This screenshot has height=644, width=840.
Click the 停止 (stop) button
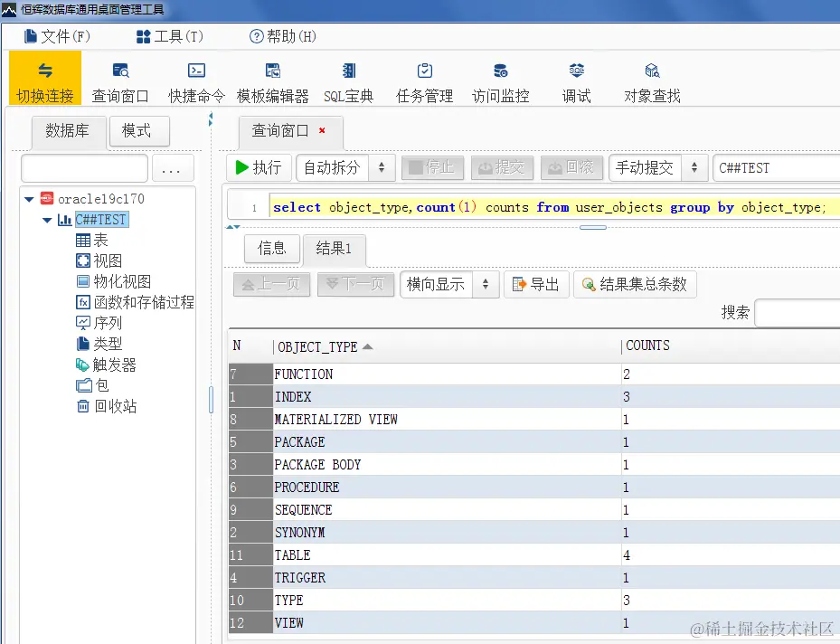click(x=432, y=167)
